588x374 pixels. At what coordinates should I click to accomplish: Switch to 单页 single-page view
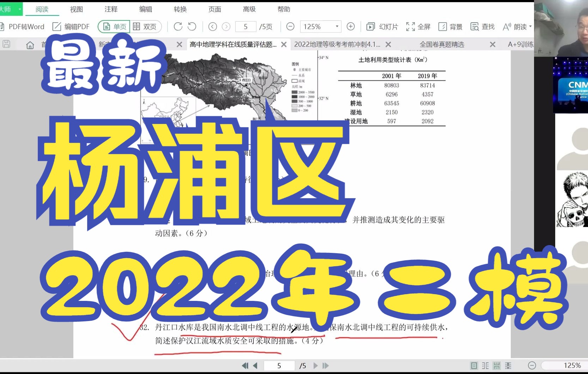tap(114, 26)
